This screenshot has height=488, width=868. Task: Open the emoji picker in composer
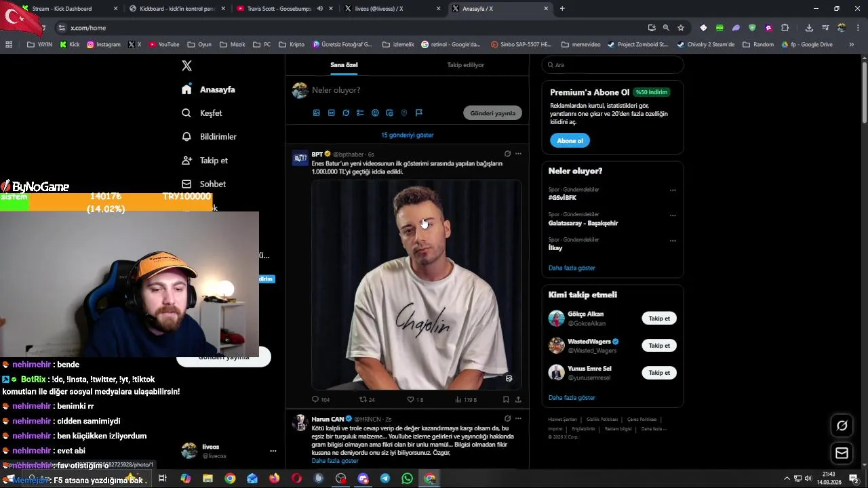(x=375, y=113)
